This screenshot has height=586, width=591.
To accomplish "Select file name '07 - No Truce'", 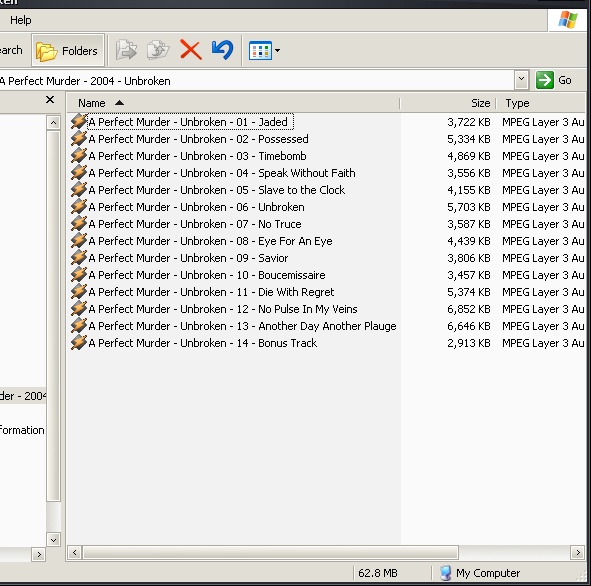I will pyautogui.click(x=195, y=224).
